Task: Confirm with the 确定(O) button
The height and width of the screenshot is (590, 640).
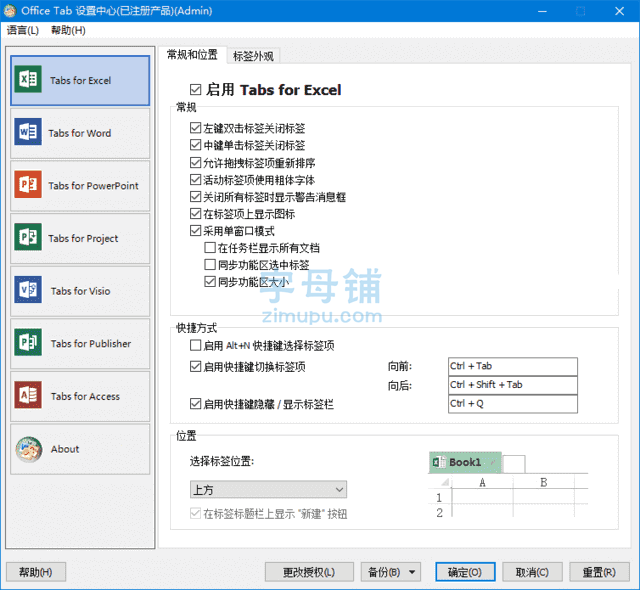Action: click(x=465, y=572)
